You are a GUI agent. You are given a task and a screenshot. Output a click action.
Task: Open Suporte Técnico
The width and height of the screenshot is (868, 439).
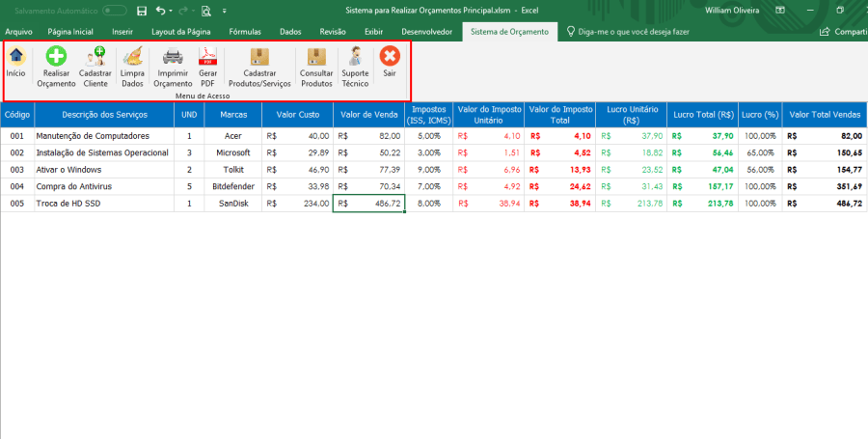point(355,67)
